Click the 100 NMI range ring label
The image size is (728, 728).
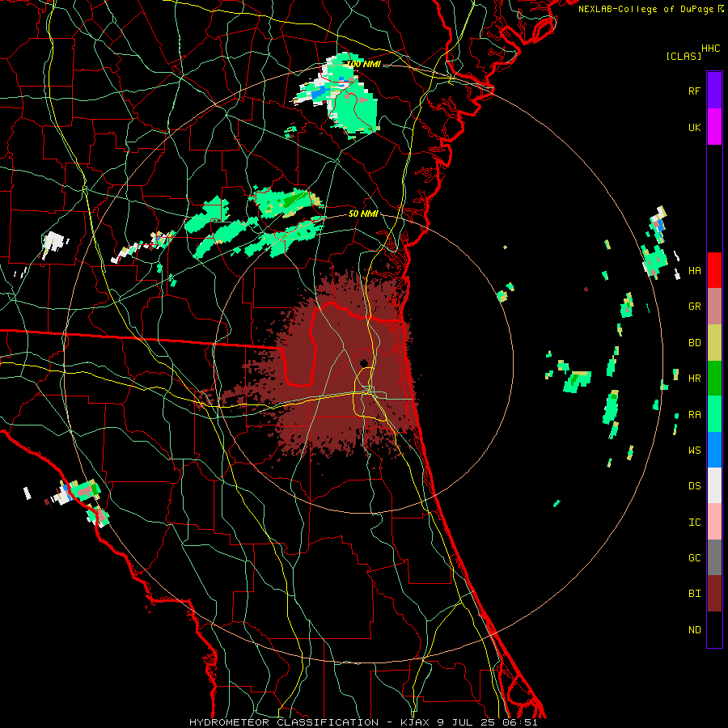coord(363,64)
